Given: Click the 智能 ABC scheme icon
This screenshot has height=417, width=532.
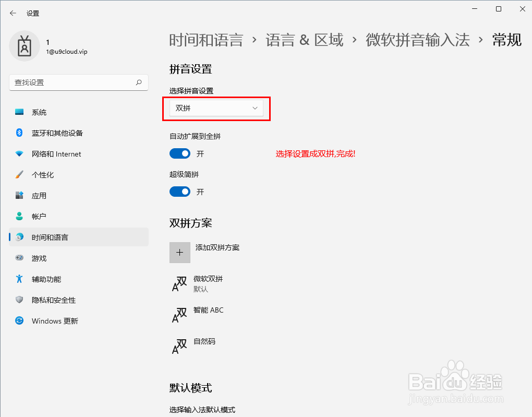Looking at the screenshot, I should (x=179, y=315).
